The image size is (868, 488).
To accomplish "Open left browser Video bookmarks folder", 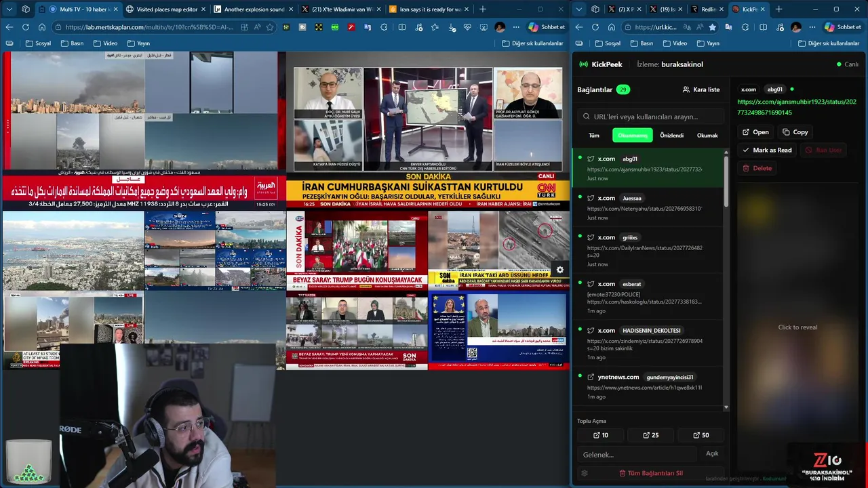I will (x=104, y=43).
